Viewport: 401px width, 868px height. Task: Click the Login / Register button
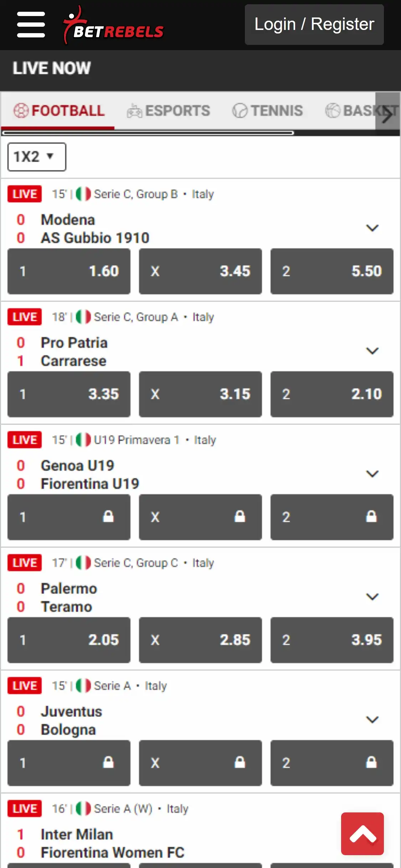[x=314, y=25]
